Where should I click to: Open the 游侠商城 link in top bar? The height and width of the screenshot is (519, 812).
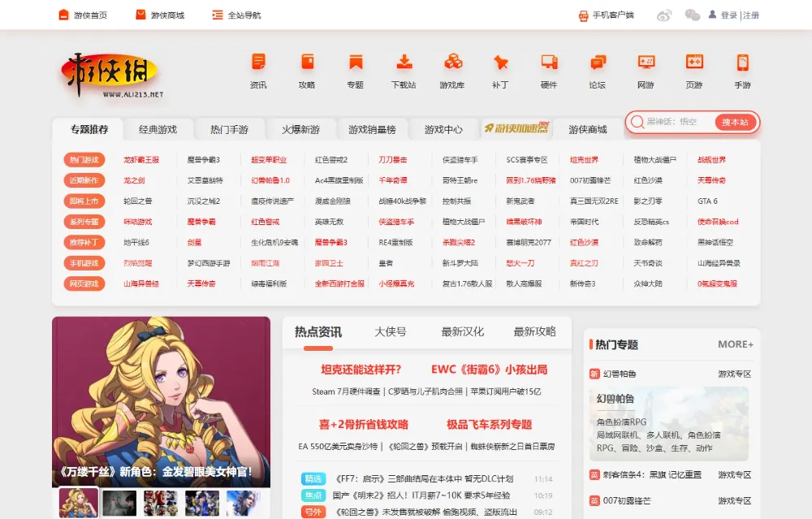tap(160, 15)
